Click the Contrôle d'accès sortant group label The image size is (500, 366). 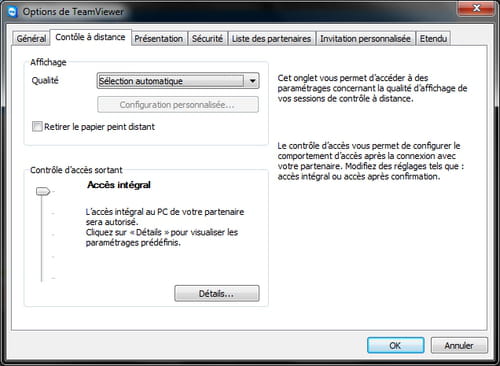76,170
